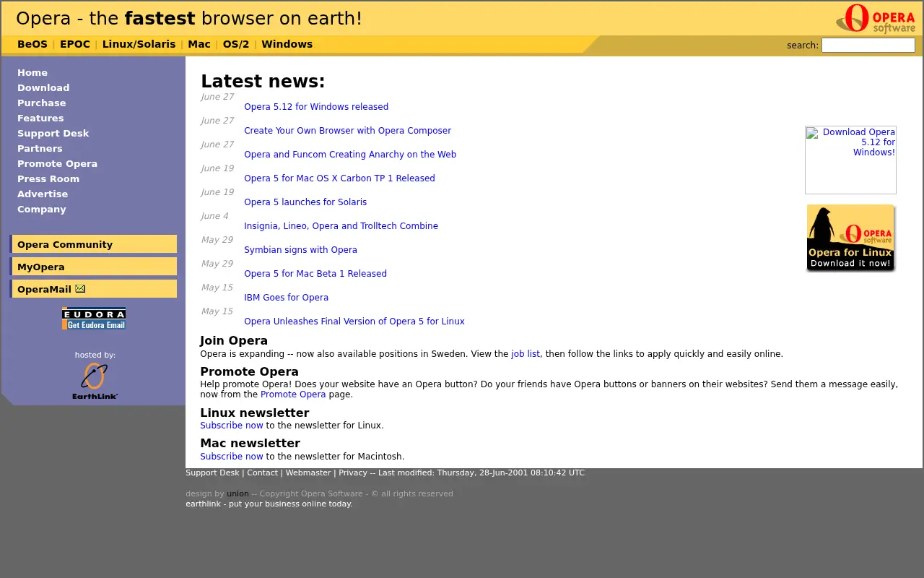Screen dimensions: 924x578
Task: Open 'Opera 5 for Mac Beta 1 Released'
Action: [x=315, y=274]
